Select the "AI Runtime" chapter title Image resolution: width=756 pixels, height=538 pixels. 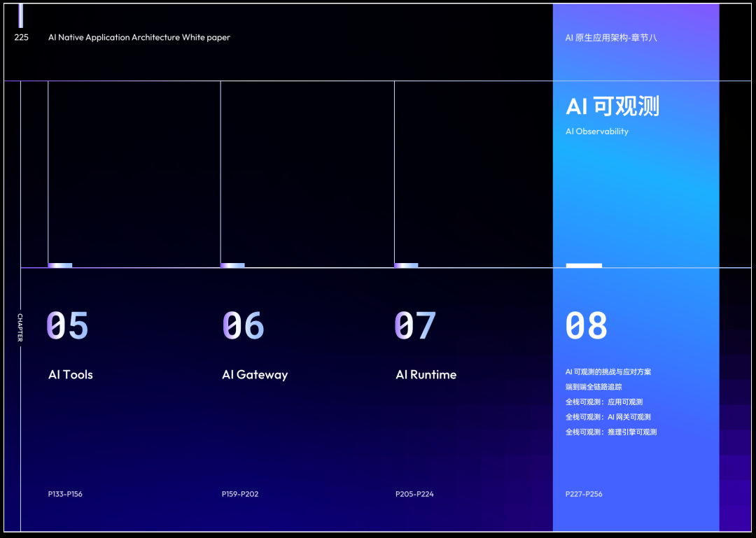(426, 374)
